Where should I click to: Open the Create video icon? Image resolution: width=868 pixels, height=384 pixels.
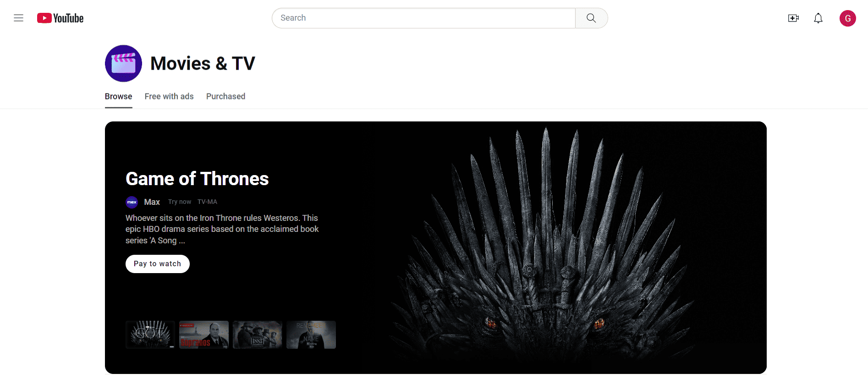tap(793, 18)
